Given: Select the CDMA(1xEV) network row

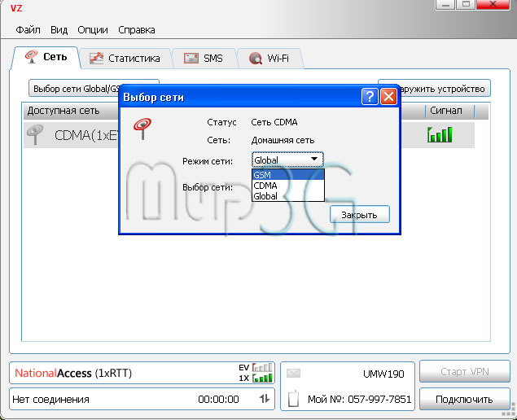Looking at the screenshot, I should [249, 135].
